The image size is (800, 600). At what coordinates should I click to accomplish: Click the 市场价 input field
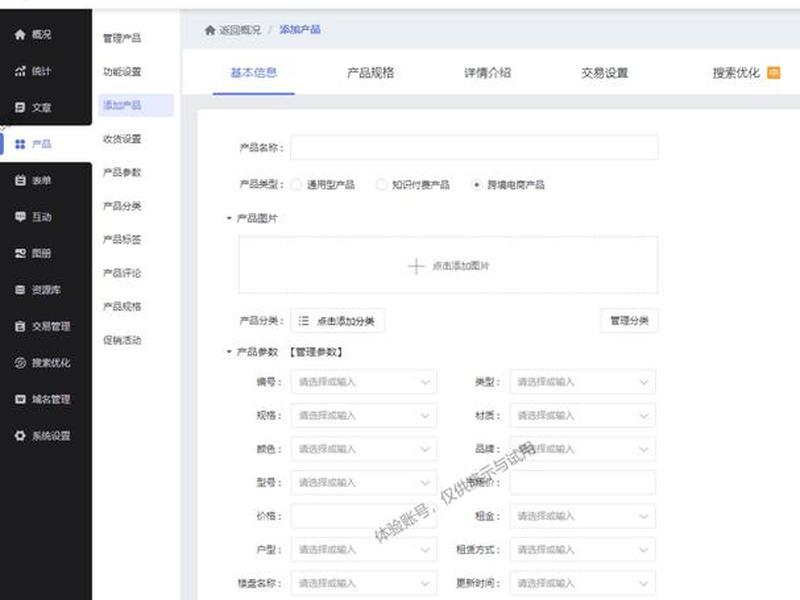(582, 483)
